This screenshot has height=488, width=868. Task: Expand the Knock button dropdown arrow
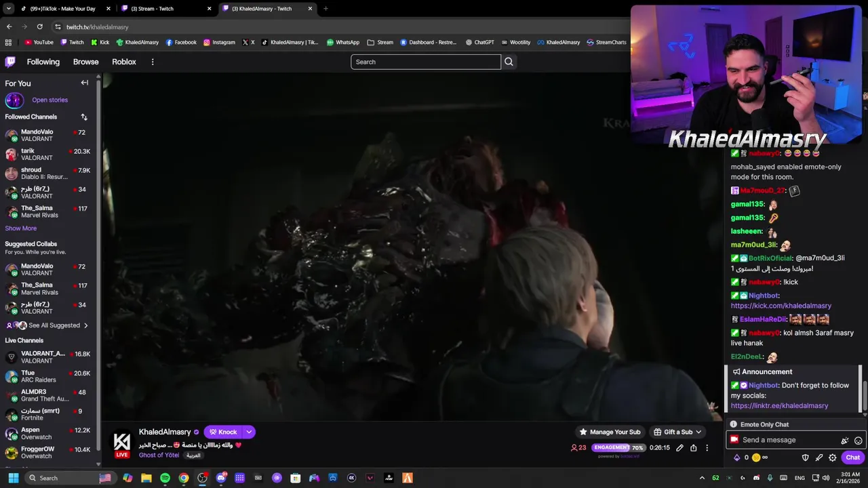[x=249, y=432]
